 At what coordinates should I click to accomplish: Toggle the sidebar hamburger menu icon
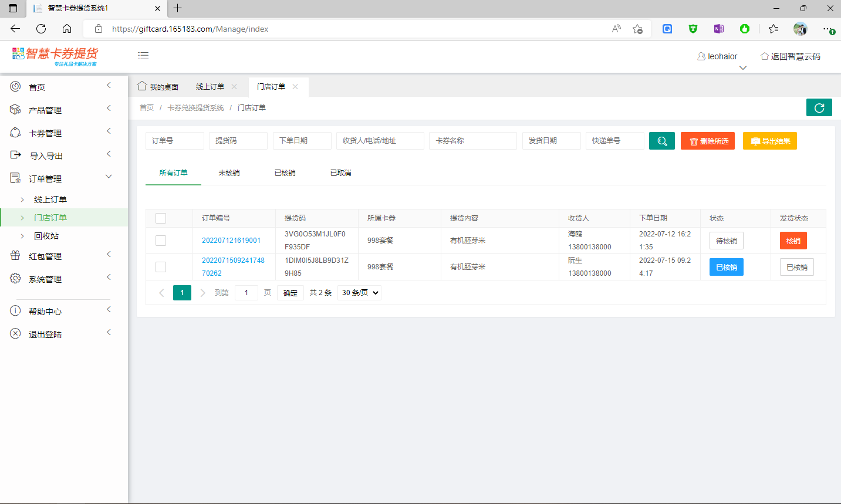pos(143,55)
